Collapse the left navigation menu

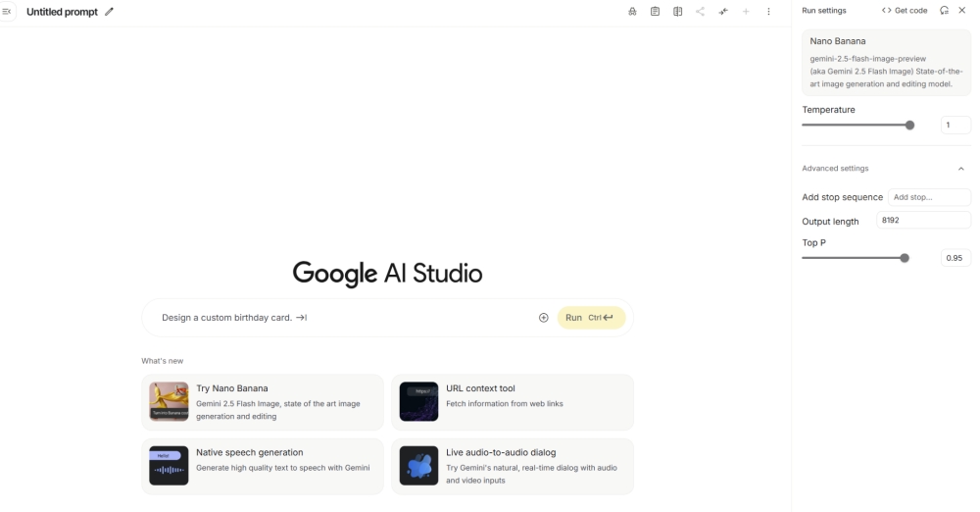[x=7, y=11]
